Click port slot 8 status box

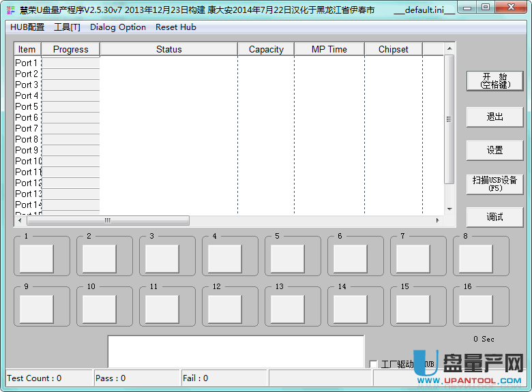tap(475, 259)
